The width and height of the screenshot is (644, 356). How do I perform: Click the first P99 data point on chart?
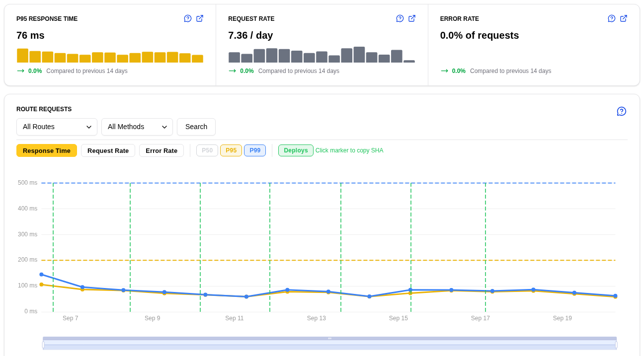[41, 275]
